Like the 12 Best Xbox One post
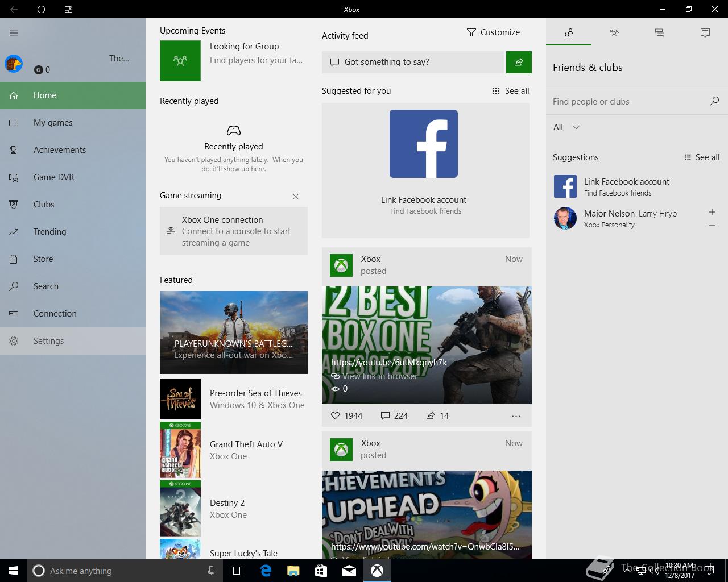Image resolution: width=728 pixels, height=582 pixels. click(x=346, y=416)
